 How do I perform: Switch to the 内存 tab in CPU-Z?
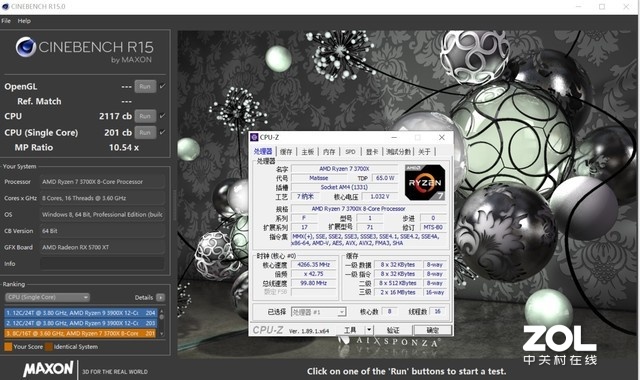[329, 152]
